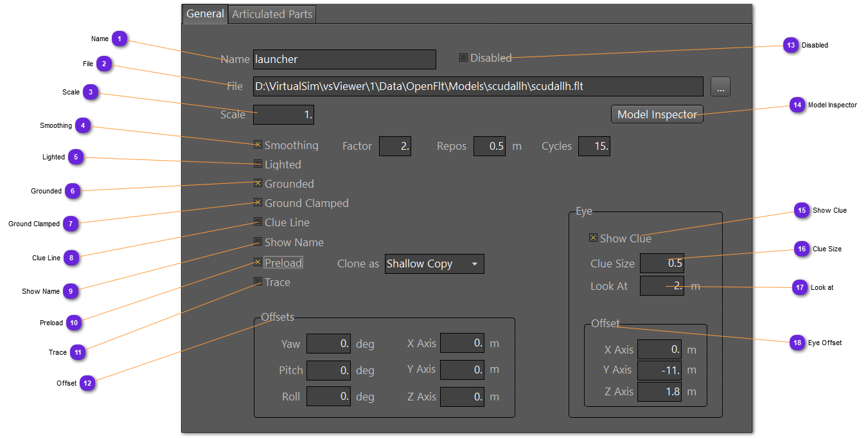Switch to the Articulated Parts tab
868x439 pixels.
tap(272, 14)
